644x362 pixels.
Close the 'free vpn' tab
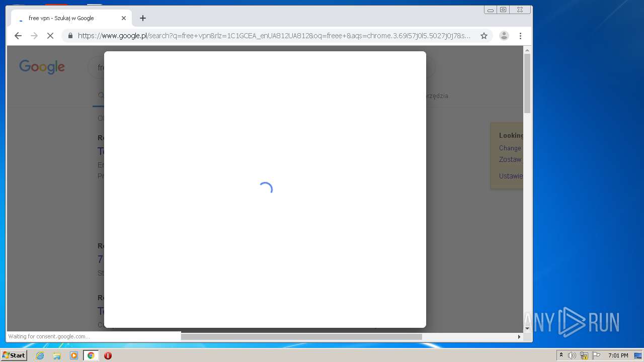124,18
